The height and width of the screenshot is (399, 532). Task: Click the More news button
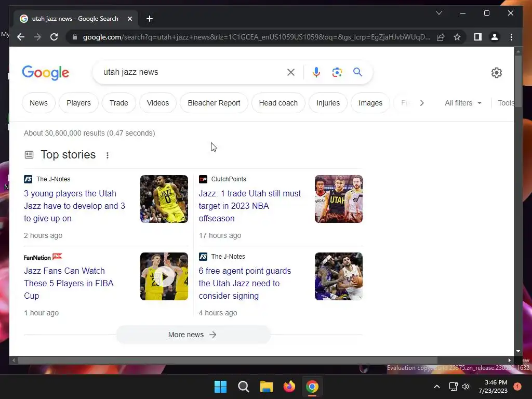193,335
